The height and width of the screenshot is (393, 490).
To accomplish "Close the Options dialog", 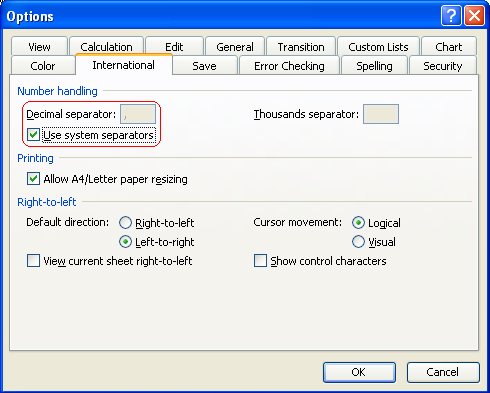I will pyautogui.click(x=474, y=15).
